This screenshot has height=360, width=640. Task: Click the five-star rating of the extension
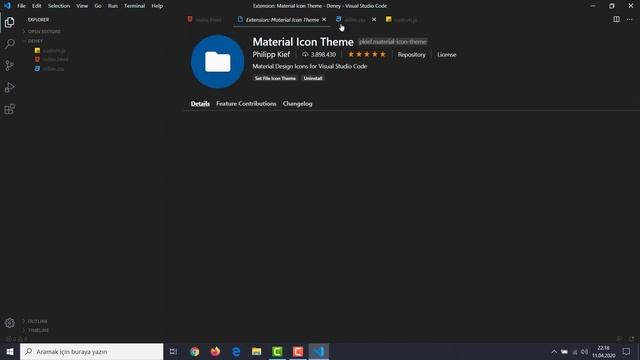[x=367, y=54]
